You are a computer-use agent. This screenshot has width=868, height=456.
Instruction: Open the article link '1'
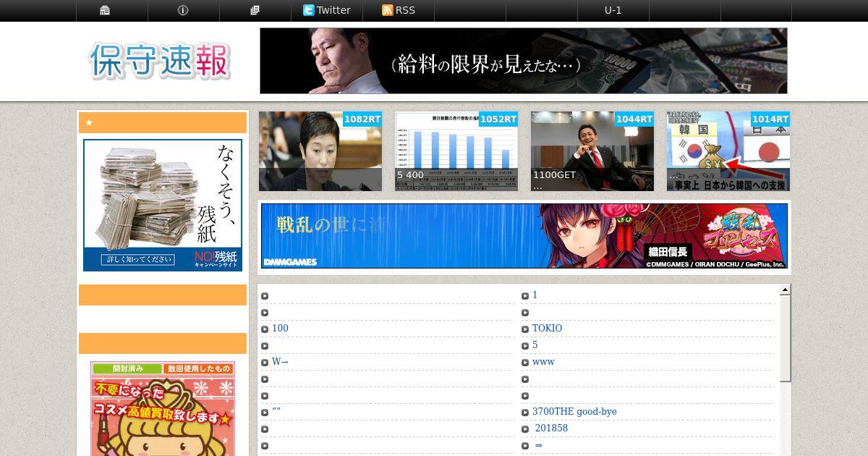coord(535,295)
